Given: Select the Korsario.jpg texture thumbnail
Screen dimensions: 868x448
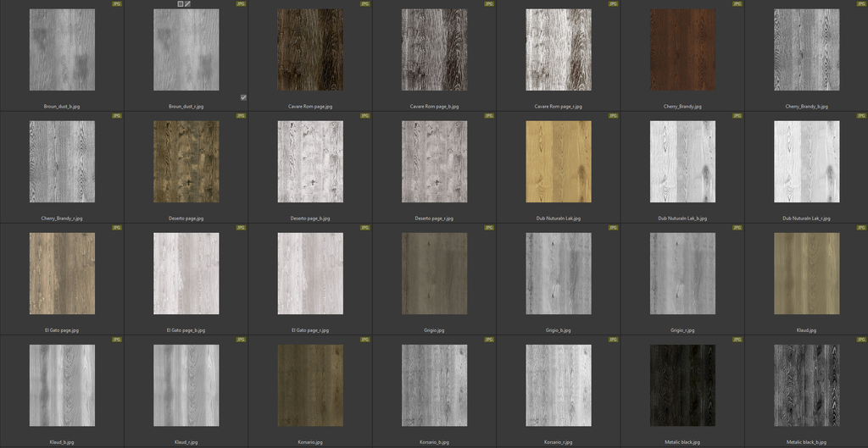Looking at the screenshot, I should 310,385.
